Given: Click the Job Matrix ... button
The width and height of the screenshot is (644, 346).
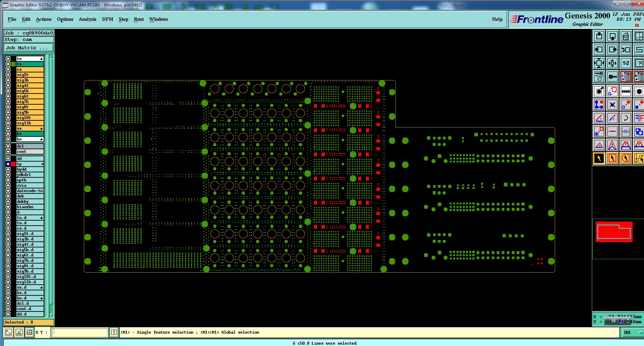Looking at the screenshot, I should click(x=29, y=48).
